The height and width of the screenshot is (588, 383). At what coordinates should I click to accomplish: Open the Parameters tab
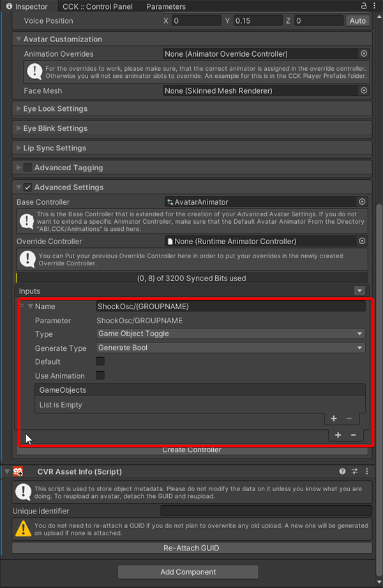[166, 6]
